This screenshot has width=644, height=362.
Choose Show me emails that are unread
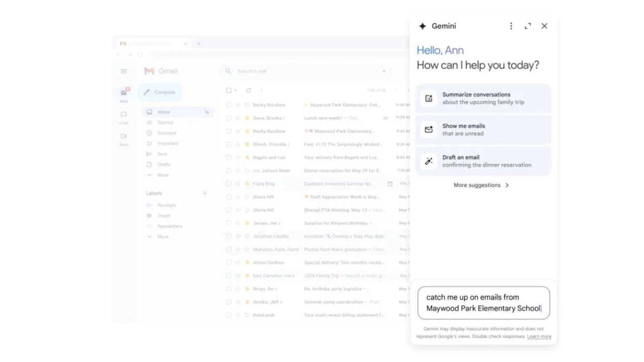(x=483, y=130)
